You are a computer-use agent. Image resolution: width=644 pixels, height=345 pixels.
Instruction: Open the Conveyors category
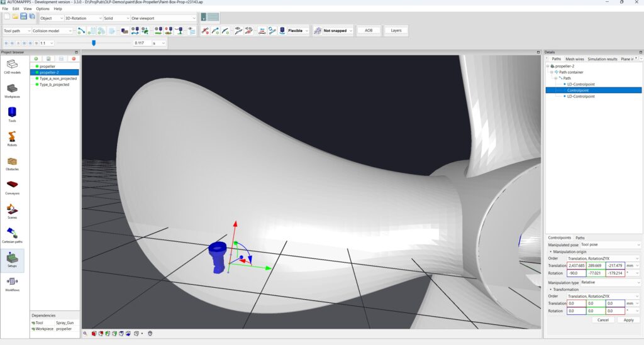12,187
